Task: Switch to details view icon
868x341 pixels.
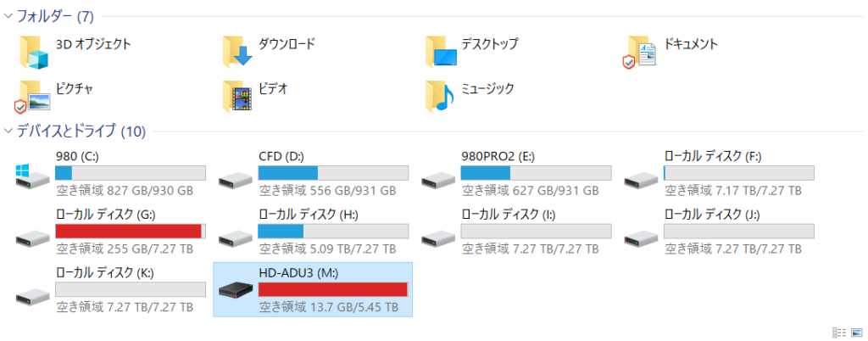Action: pos(839,333)
